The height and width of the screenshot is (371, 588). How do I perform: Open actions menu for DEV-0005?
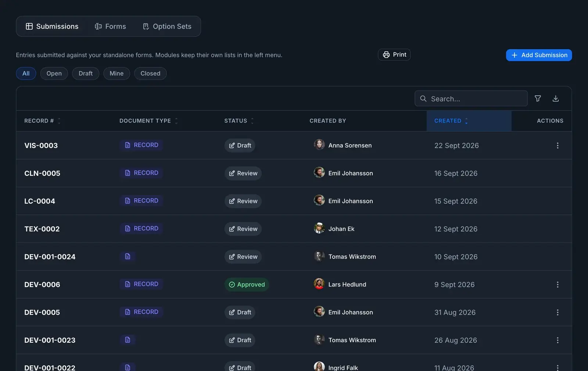point(557,312)
